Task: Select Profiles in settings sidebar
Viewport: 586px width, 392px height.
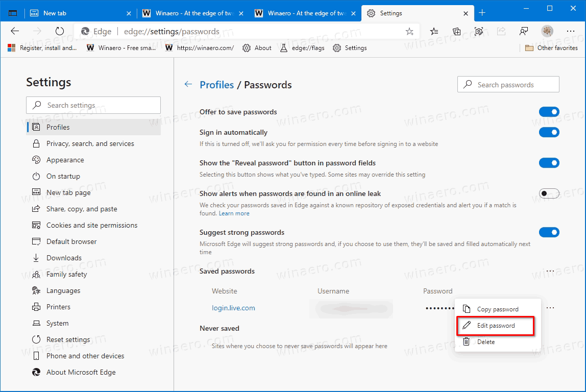Action: 93,127
